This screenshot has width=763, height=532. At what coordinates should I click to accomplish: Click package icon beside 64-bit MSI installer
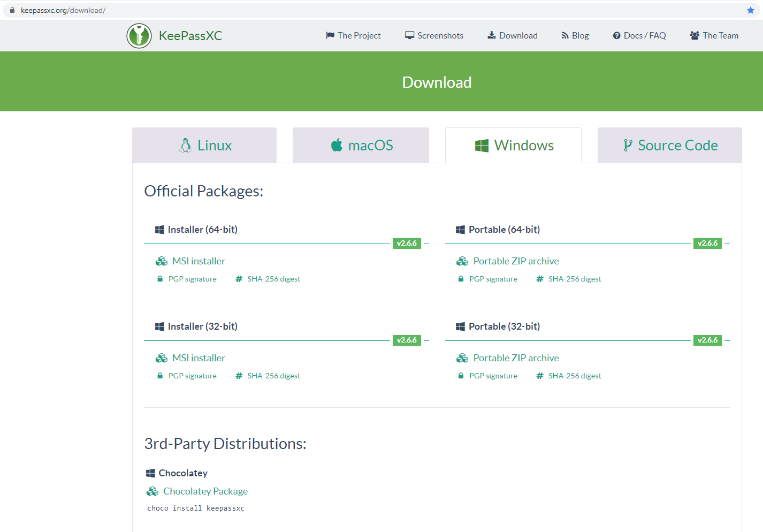click(x=162, y=261)
